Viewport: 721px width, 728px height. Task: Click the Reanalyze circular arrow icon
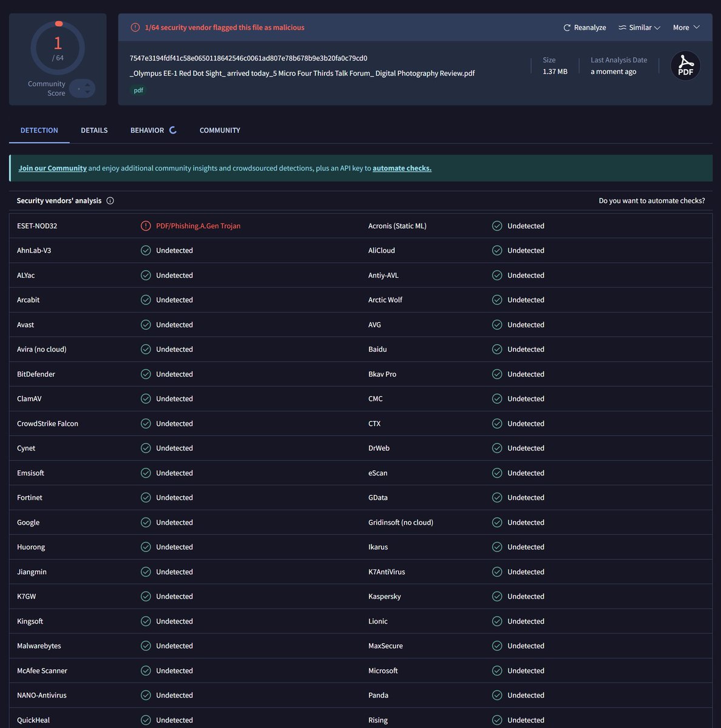click(567, 28)
